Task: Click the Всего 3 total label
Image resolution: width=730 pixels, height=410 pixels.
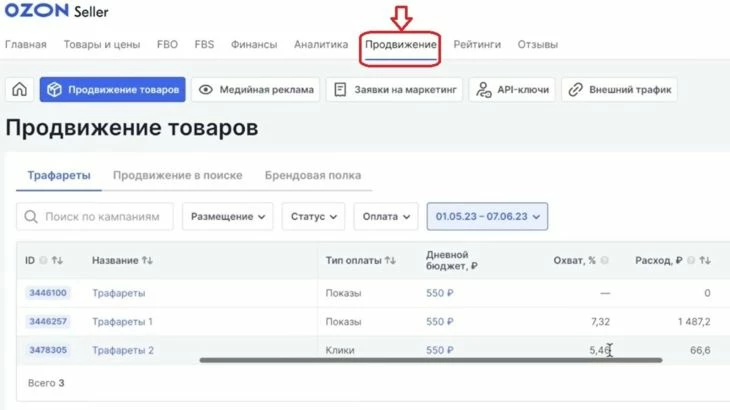Action: [x=46, y=383]
